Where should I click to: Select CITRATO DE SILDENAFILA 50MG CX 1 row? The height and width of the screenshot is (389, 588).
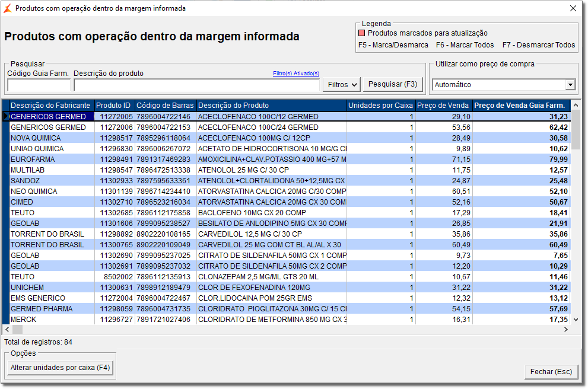tap(290, 256)
